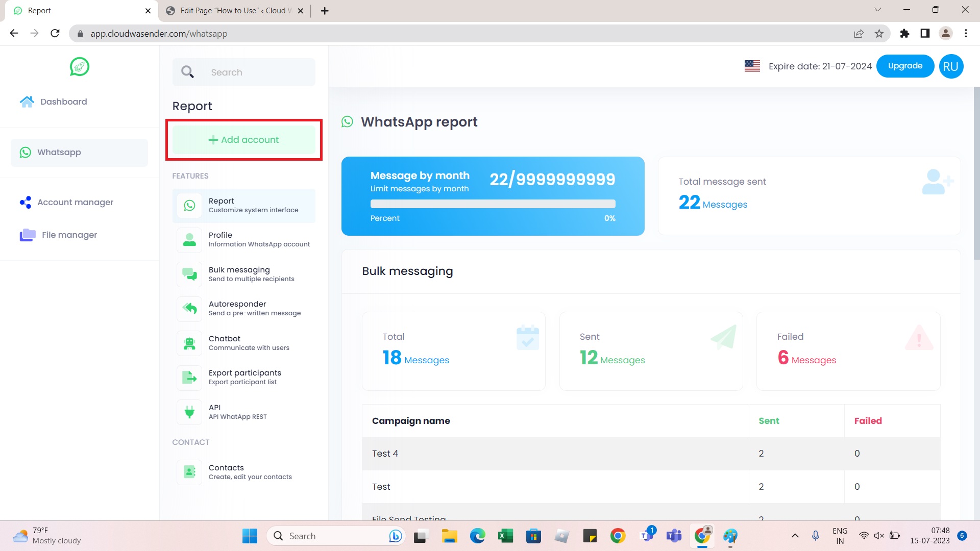Open Account manager share-nodes icon
The height and width of the screenshot is (551, 980).
26,203
